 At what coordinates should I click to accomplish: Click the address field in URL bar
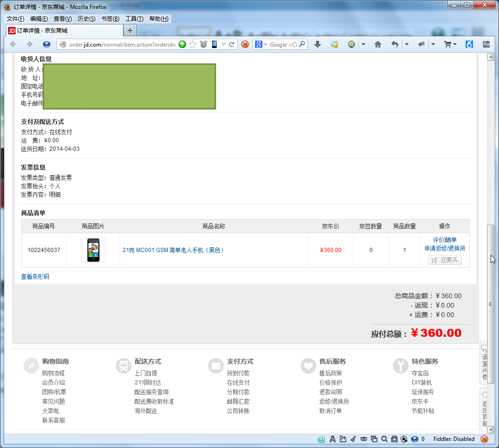tap(122, 45)
